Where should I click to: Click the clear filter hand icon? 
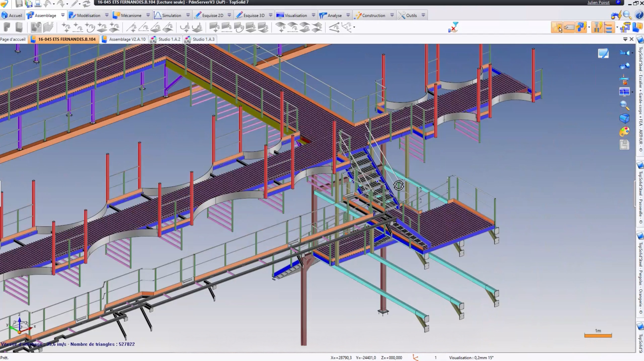(453, 27)
